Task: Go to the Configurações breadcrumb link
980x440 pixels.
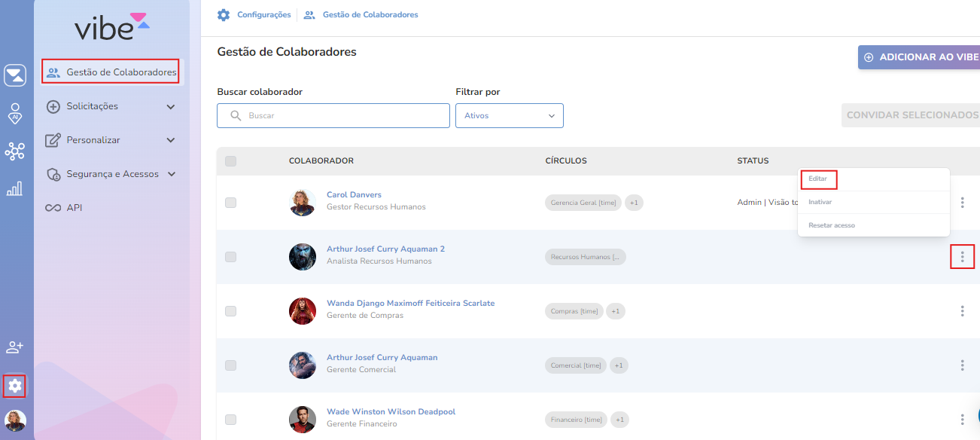Action: click(263, 15)
